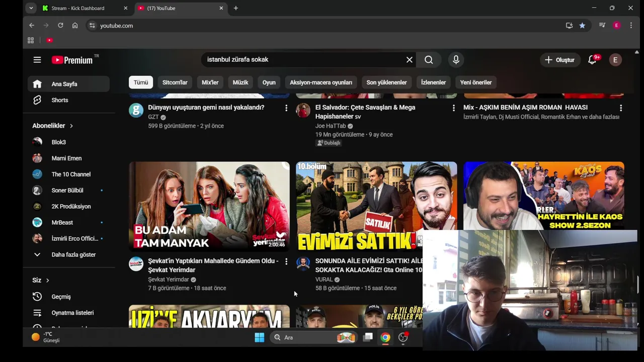Open a new browser tab
Screen dimensions: 644x362
[x=235, y=8]
